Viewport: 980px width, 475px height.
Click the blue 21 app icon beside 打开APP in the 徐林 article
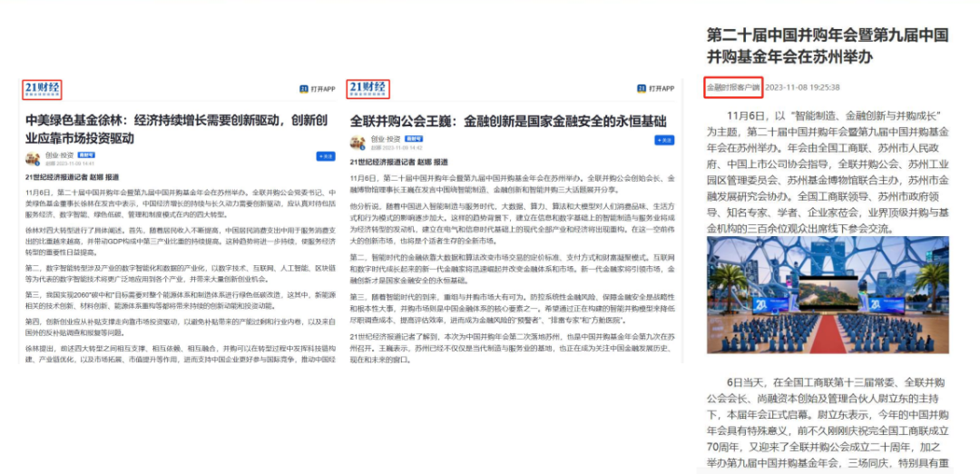pyautogui.click(x=304, y=89)
